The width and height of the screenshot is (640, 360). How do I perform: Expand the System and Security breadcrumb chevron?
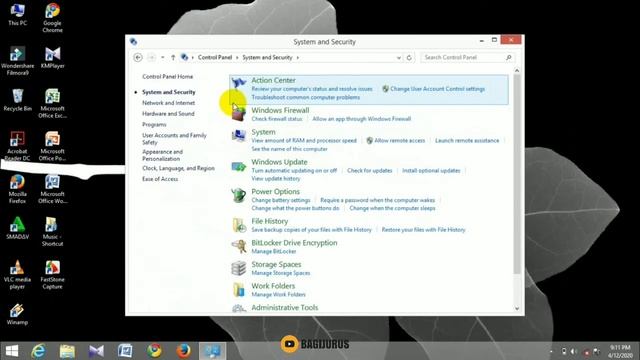click(x=298, y=58)
